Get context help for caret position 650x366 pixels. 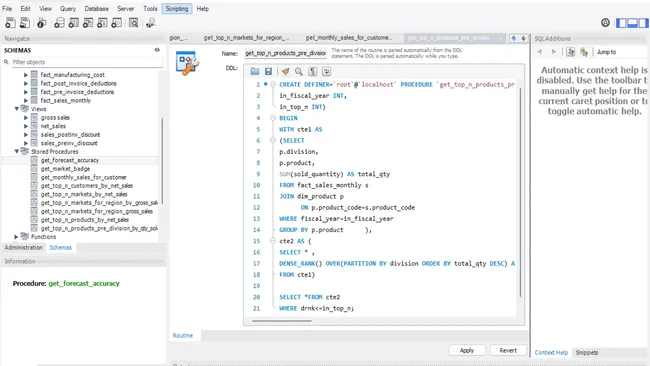click(570, 52)
